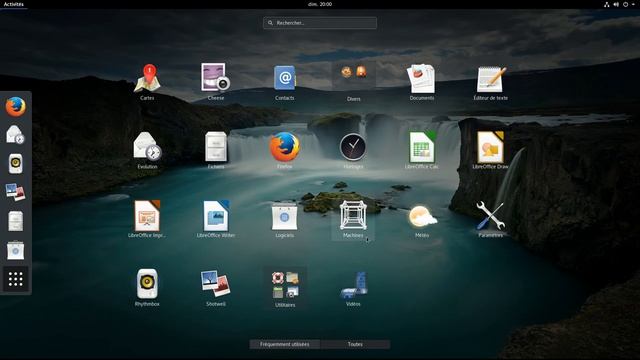The width and height of the screenshot is (640, 360).
Task: Open Éditeur de texte
Action: click(491, 81)
